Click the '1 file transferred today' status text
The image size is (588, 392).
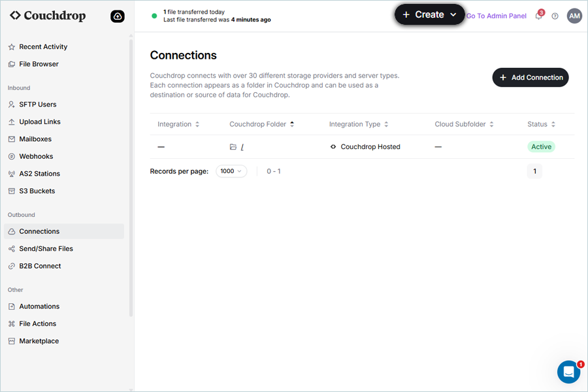click(x=194, y=12)
